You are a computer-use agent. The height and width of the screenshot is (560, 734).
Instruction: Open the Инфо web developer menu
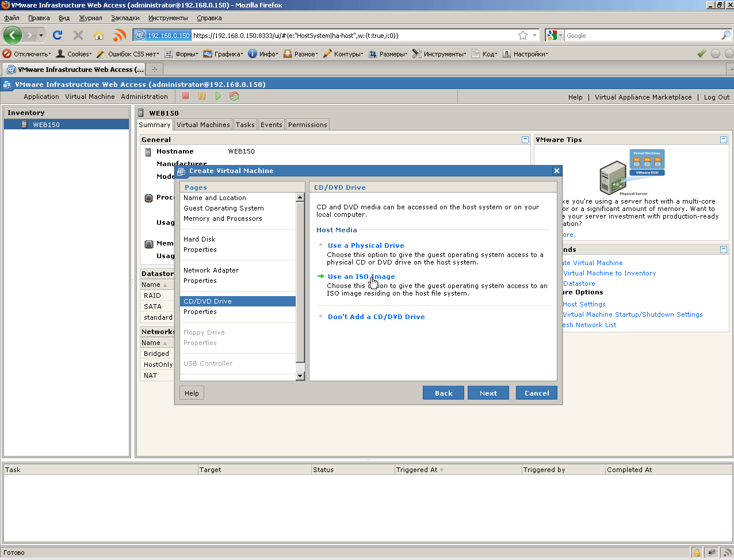263,53
